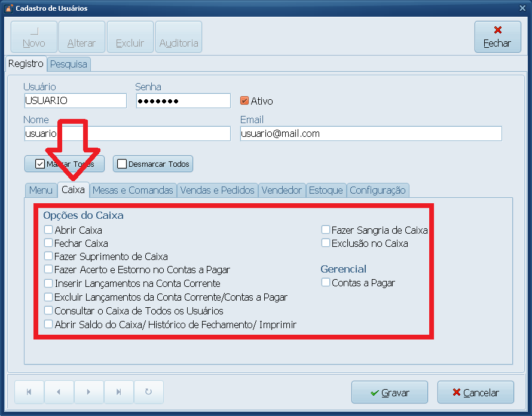Enable Abrir Caixa permission
The width and height of the screenshot is (532, 416).
pyautogui.click(x=48, y=230)
